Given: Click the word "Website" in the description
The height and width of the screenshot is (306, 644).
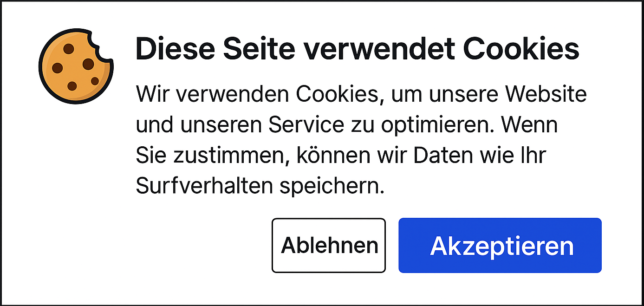Looking at the screenshot, I should pos(546,95).
